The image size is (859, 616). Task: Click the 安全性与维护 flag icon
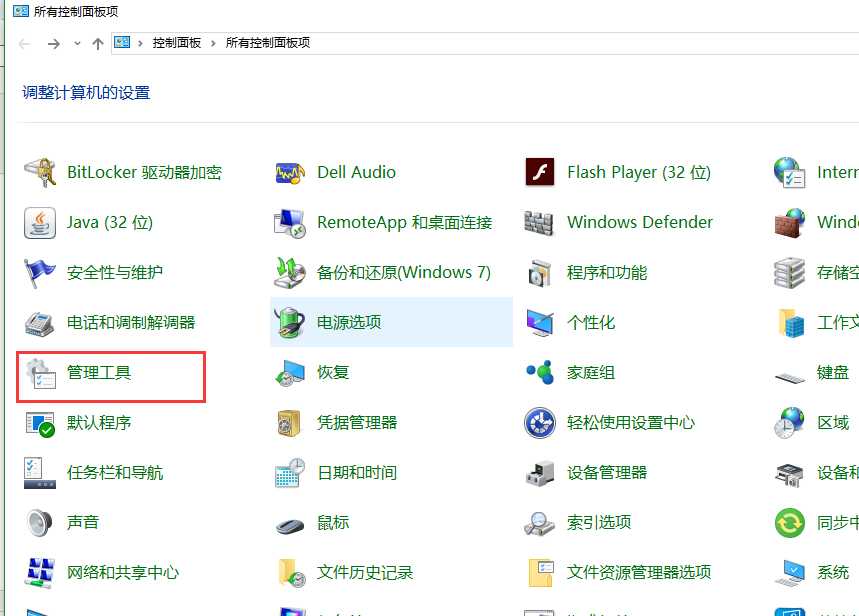[x=40, y=272]
